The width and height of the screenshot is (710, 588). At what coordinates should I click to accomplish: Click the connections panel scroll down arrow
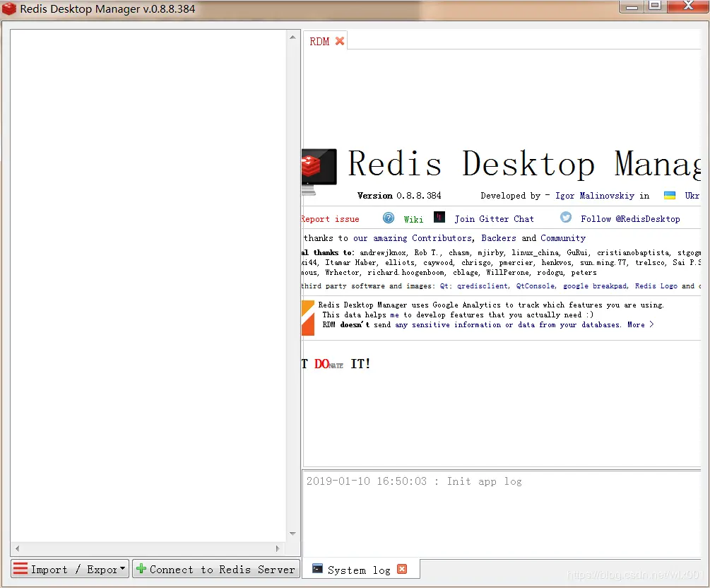(x=292, y=534)
